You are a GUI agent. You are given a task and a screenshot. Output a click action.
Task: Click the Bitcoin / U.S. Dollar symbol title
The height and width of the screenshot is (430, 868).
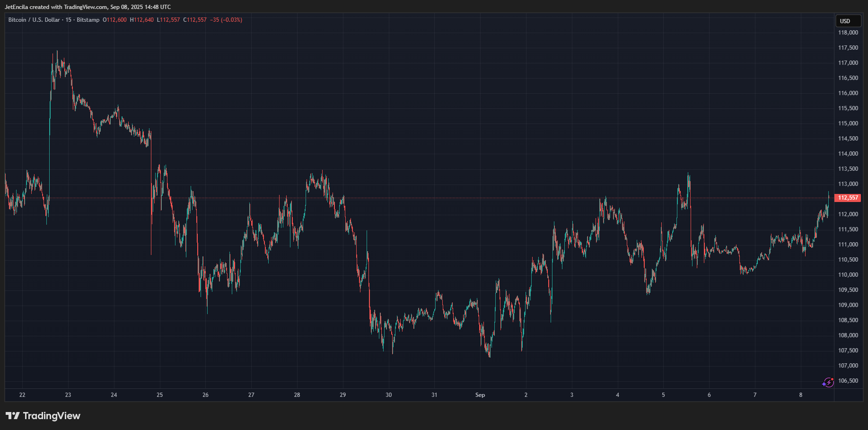(34, 20)
